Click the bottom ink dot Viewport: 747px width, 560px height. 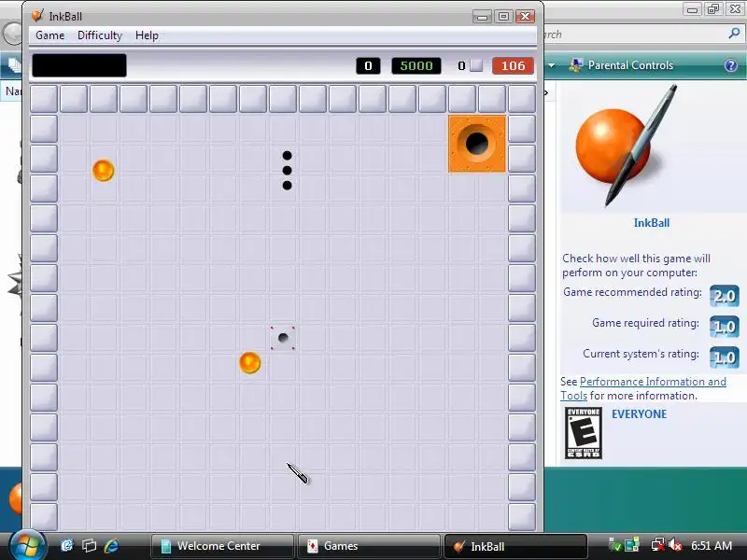click(x=287, y=185)
